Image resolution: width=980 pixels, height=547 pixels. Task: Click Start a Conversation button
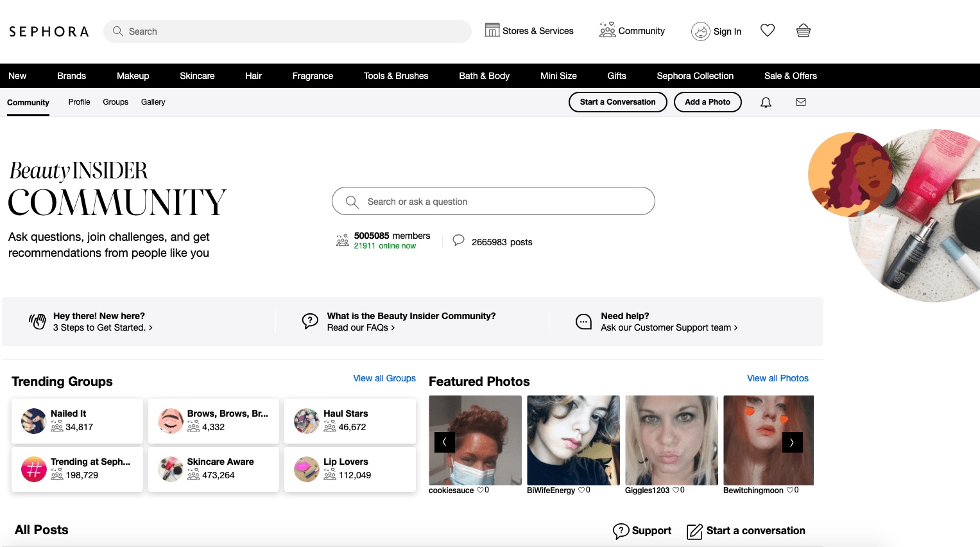pyautogui.click(x=618, y=102)
